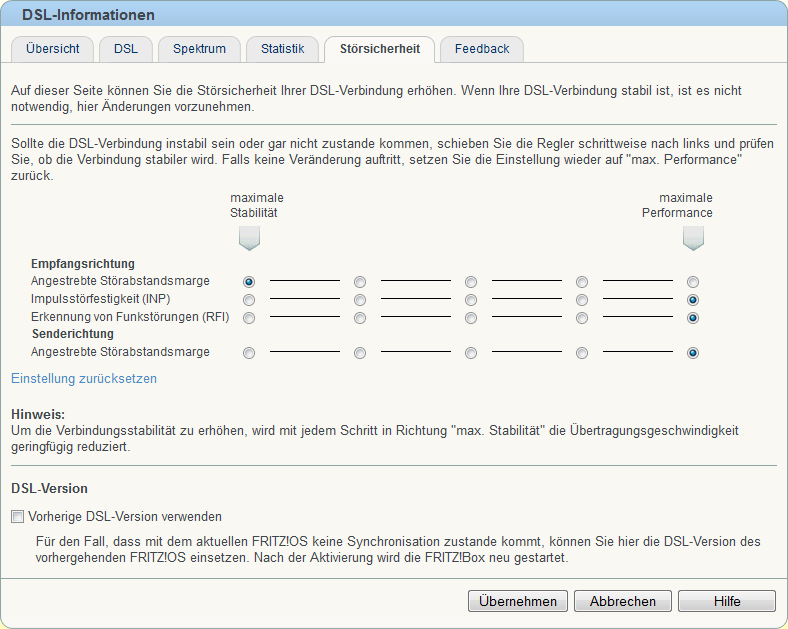The image size is (788, 629).
Task: Open Hilfe for this page
Action: pyautogui.click(x=727, y=601)
